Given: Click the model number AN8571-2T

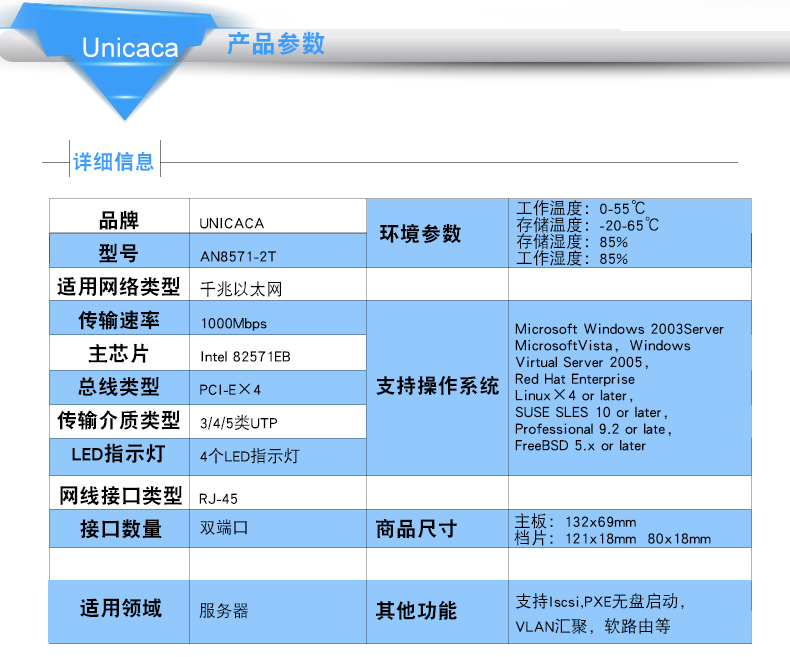Looking at the screenshot, I should point(238,256).
